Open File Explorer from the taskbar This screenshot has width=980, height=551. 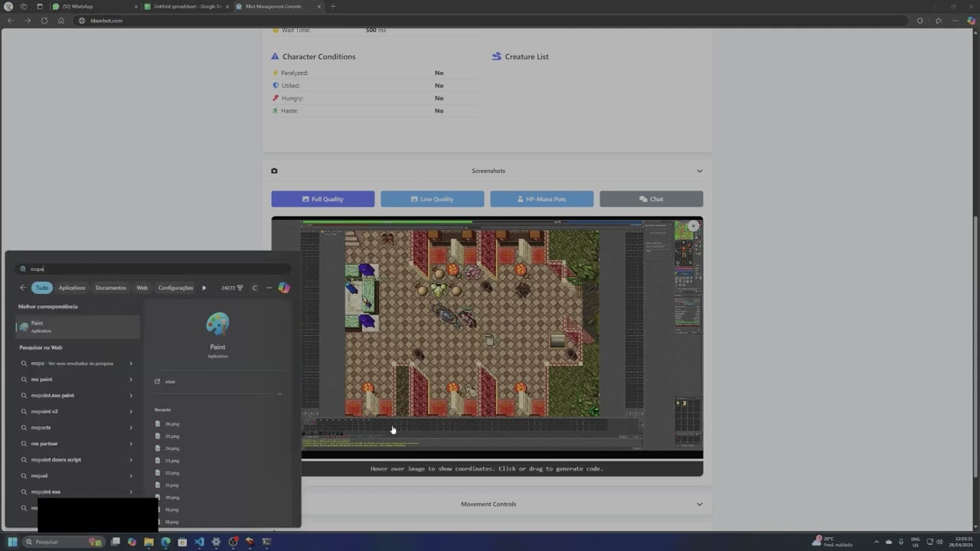[149, 542]
